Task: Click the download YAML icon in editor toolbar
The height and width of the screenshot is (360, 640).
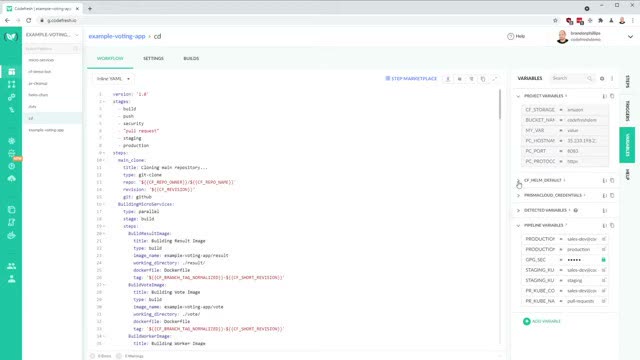Action: (x=448, y=79)
